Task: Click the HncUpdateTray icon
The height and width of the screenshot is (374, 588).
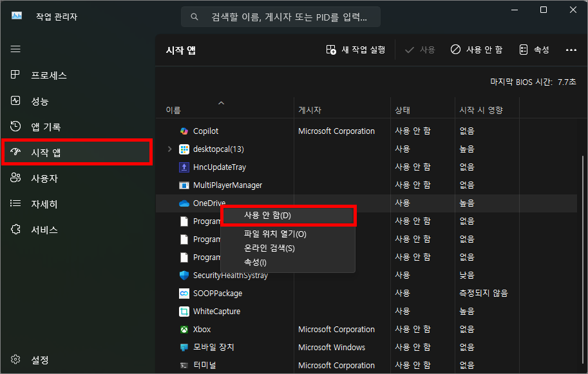Action: pos(184,167)
